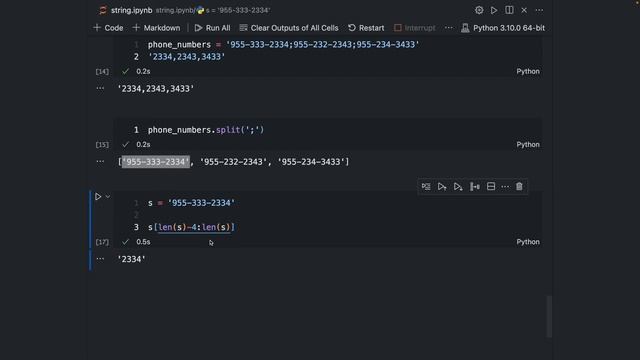Click the s = '955-333-2334' code line
Viewport: 640px width, 360px height.
[x=191, y=203]
